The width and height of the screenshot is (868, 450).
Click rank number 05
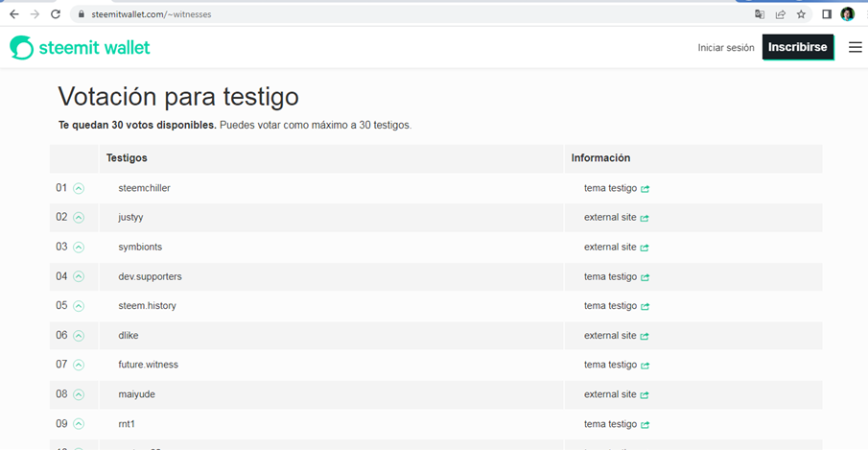point(61,305)
